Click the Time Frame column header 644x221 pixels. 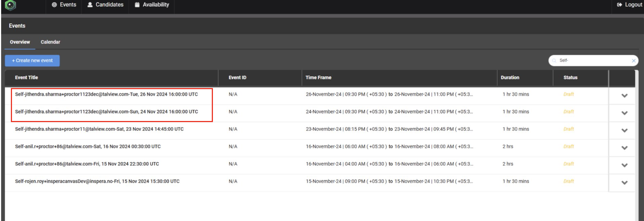(318, 78)
